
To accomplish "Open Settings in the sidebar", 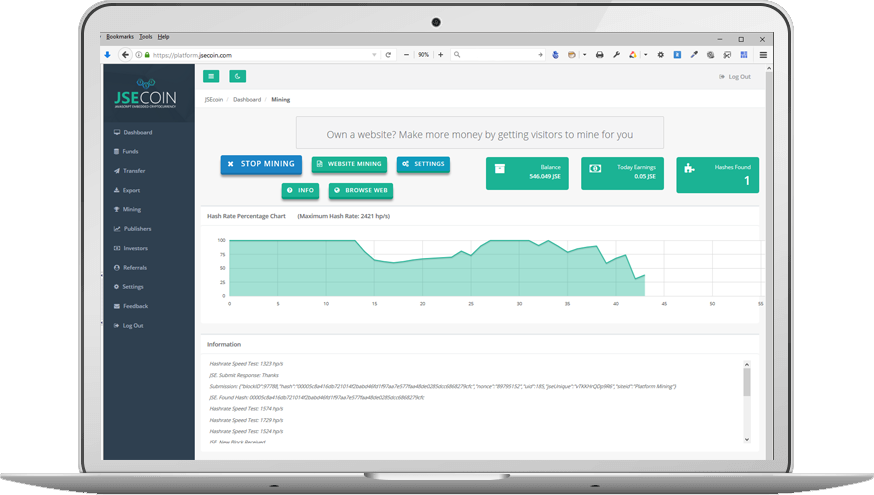I will tap(129, 287).
